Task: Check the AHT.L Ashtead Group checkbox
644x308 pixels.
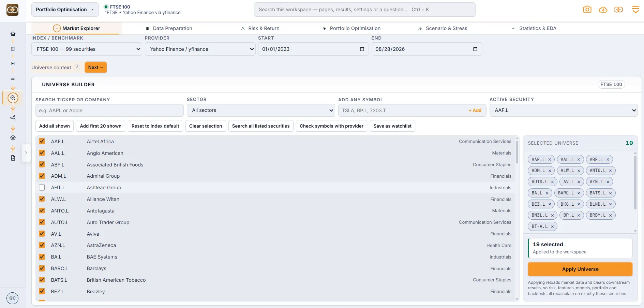Action: (x=42, y=188)
